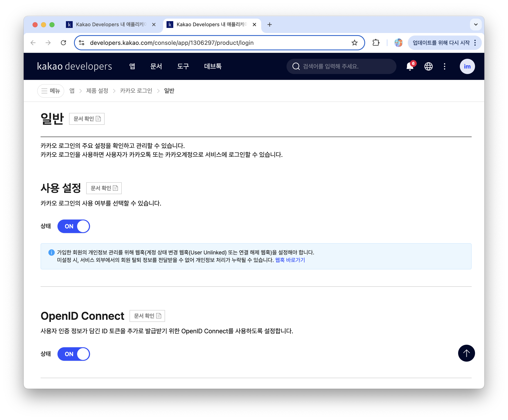Turn off the Kakao Login 상태 toggle
This screenshot has width=508, height=420.
click(x=74, y=226)
